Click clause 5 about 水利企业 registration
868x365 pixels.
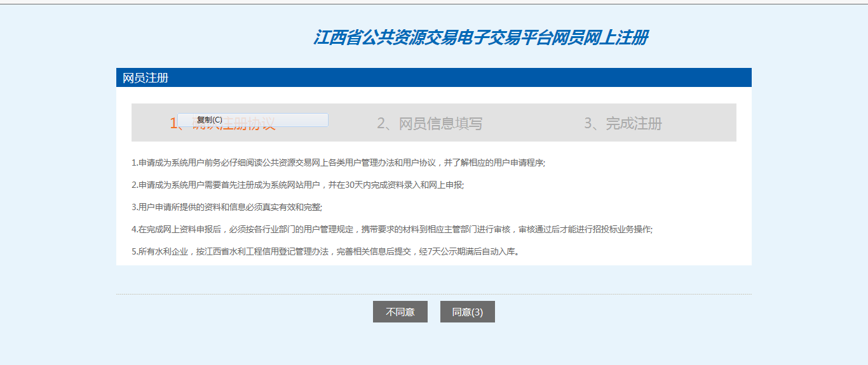325,251
